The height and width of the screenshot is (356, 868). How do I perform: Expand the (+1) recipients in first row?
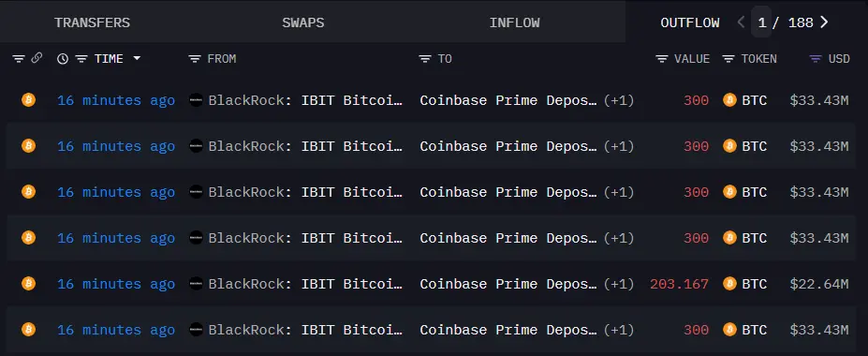coord(618,100)
